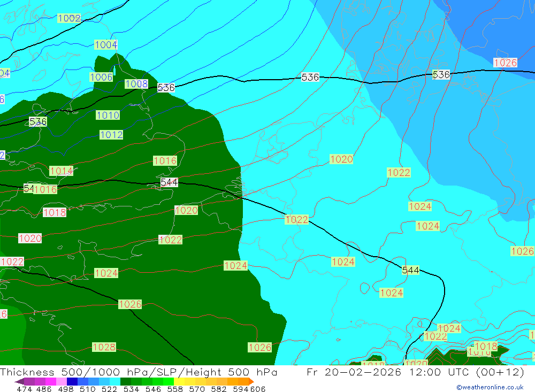Click the 1002 isobar label
The image size is (535, 392).
pos(69,18)
